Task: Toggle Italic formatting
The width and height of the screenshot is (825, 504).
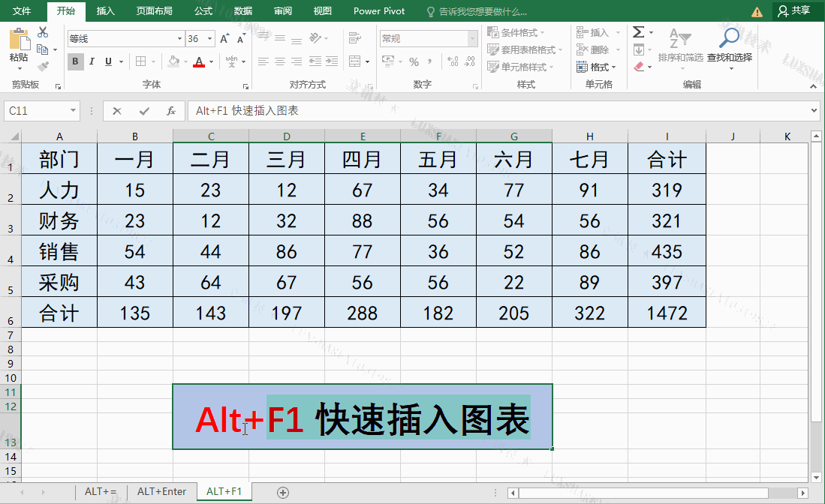Action: [92, 61]
